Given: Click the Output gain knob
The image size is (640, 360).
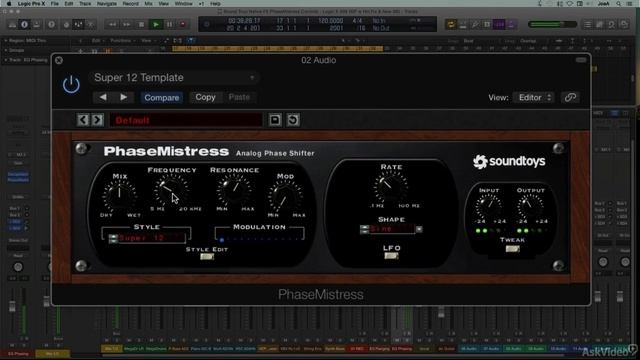Looking at the screenshot, I should [530, 206].
